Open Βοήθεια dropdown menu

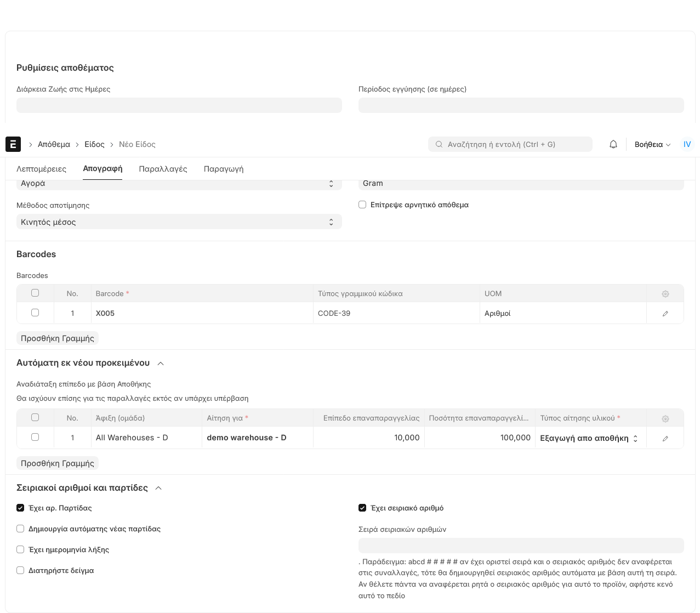tap(652, 145)
